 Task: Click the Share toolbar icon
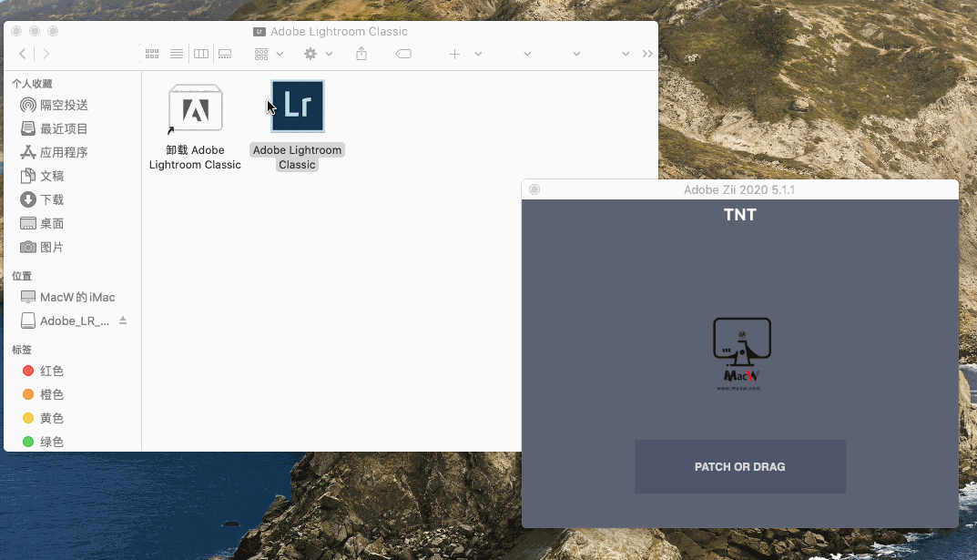361,54
